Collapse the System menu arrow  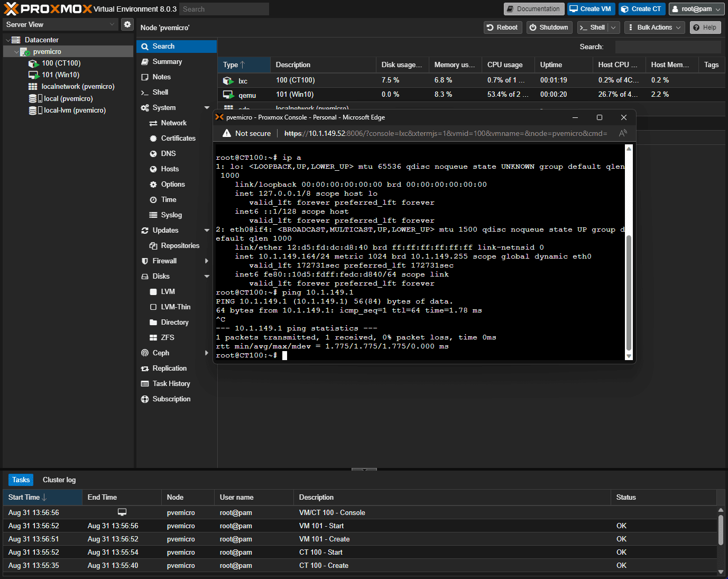point(207,107)
